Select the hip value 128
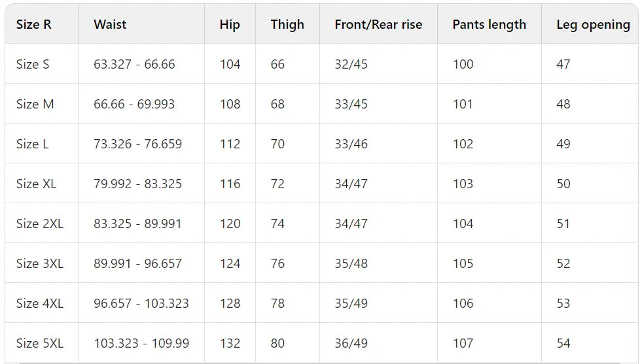This screenshot has height=364, width=640. click(x=230, y=303)
